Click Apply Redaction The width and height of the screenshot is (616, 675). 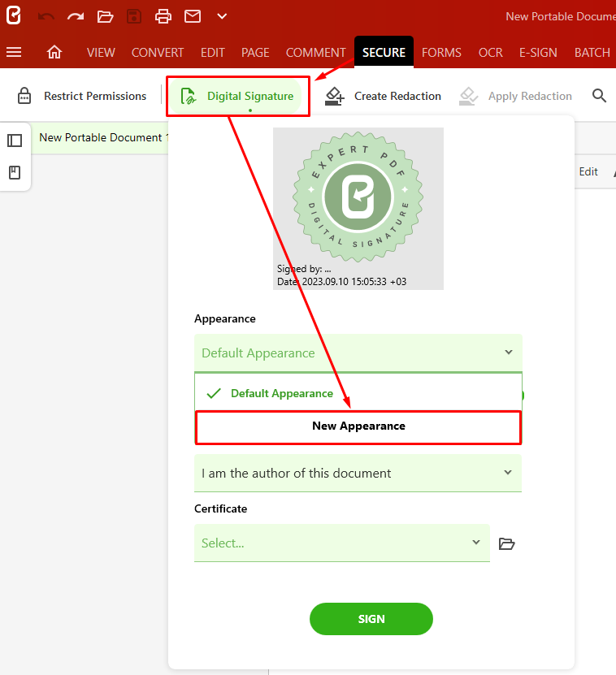(515, 96)
